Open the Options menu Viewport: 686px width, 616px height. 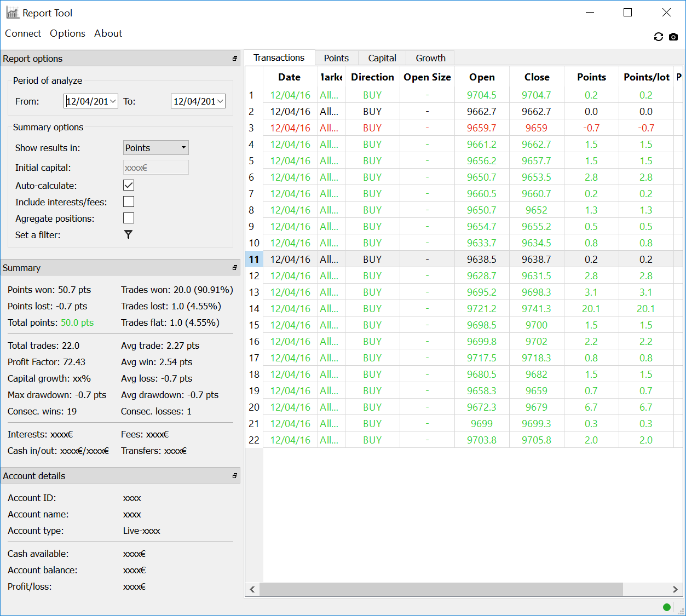[x=67, y=33]
